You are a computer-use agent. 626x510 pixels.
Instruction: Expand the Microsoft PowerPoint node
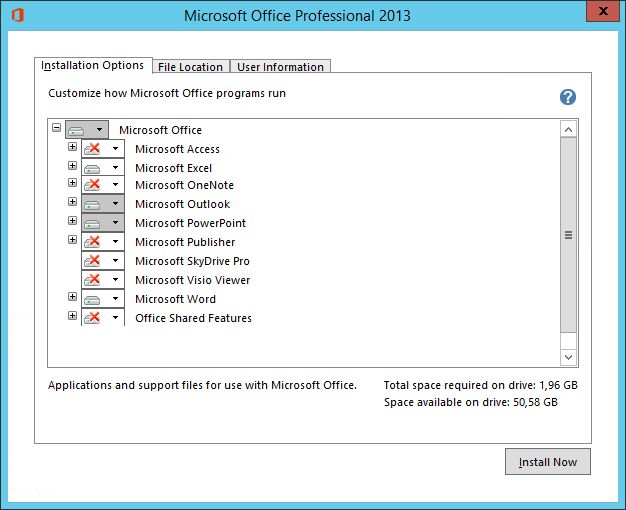click(x=72, y=220)
